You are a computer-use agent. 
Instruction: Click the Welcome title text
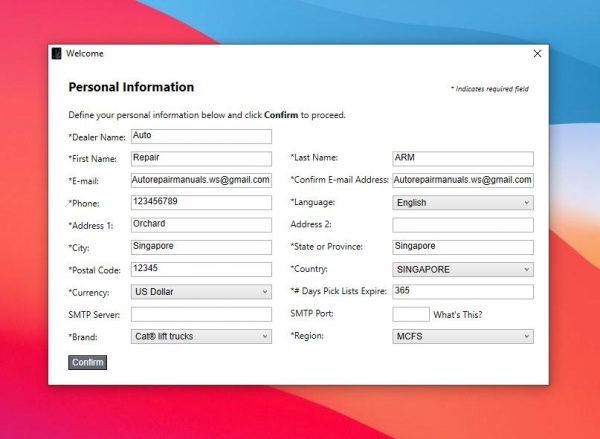(x=85, y=54)
